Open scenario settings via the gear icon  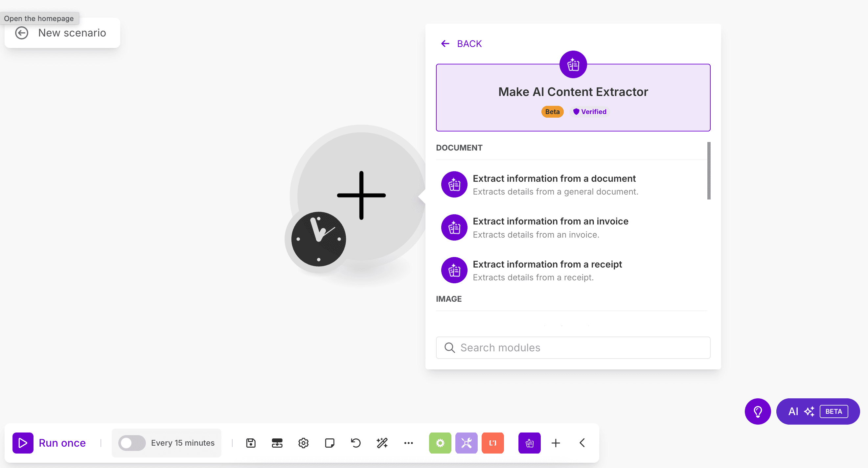point(303,443)
